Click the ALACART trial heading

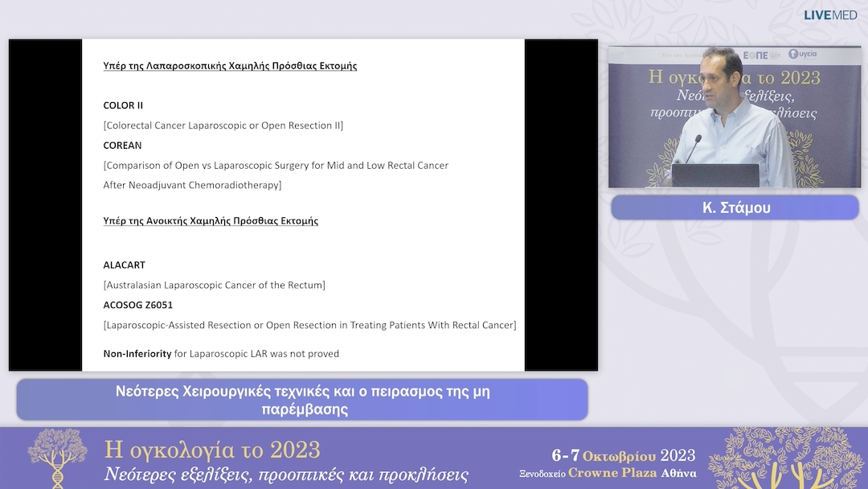point(124,265)
